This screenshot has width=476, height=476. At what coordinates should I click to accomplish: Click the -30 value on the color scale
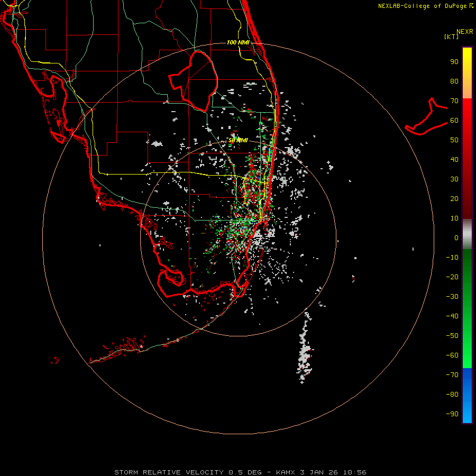[452, 297]
